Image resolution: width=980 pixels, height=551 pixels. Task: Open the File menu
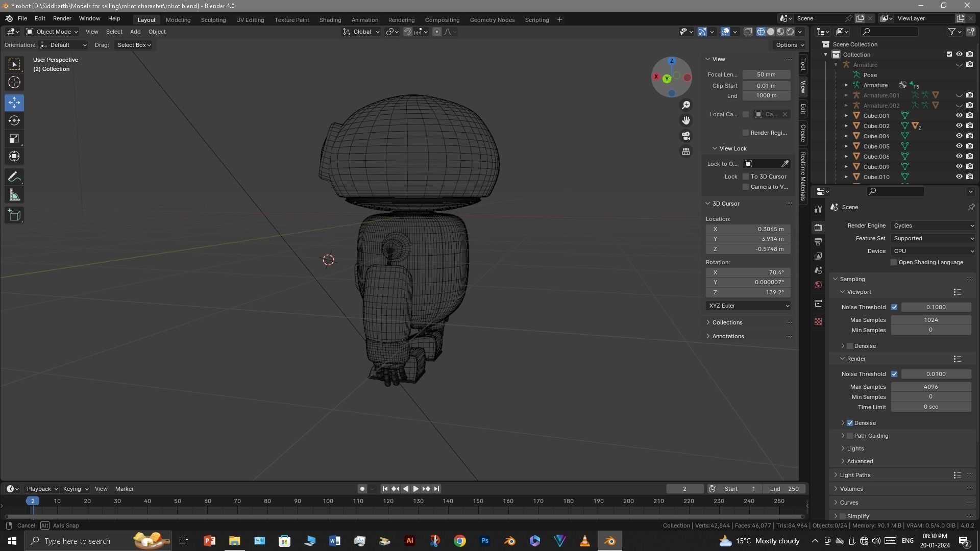22,18
